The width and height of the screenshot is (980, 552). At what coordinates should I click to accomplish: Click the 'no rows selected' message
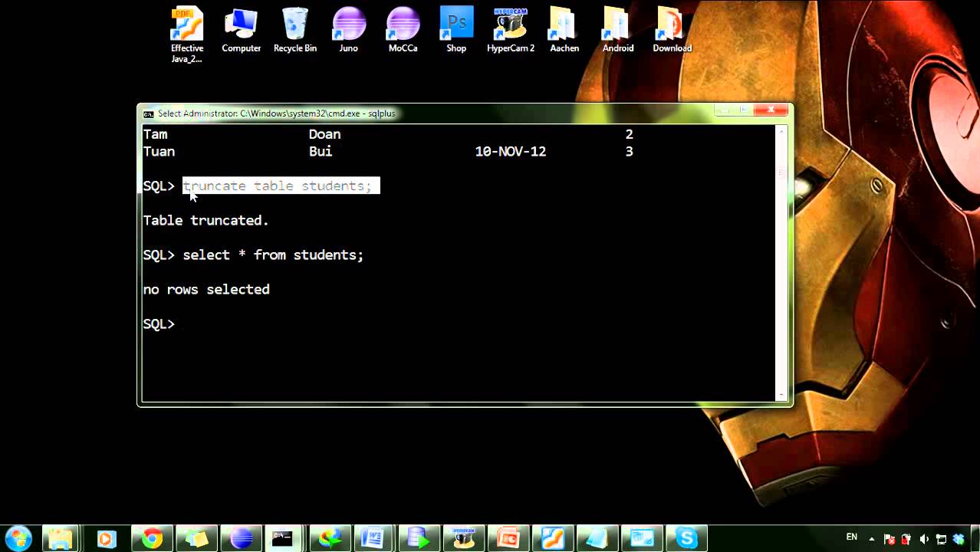click(x=206, y=289)
